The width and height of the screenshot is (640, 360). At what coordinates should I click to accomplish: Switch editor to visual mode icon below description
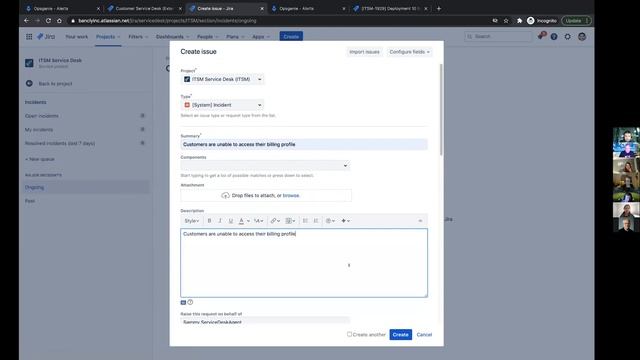point(183,302)
